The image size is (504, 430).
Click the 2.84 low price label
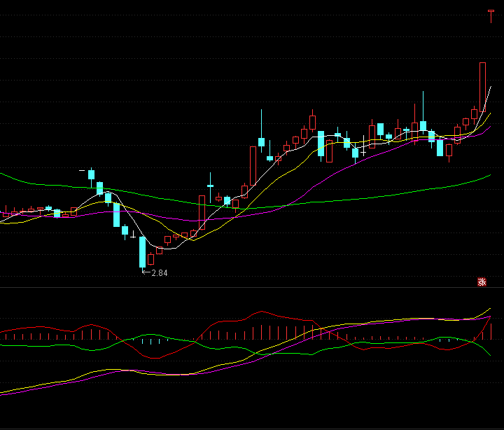(160, 273)
